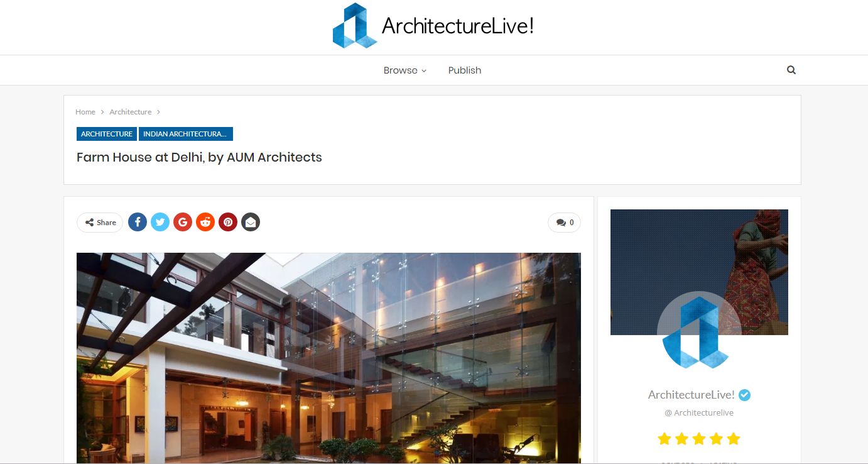Image resolution: width=868 pixels, height=464 pixels.
Task: Click the five-star rating in sidebar
Action: (x=699, y=439)
